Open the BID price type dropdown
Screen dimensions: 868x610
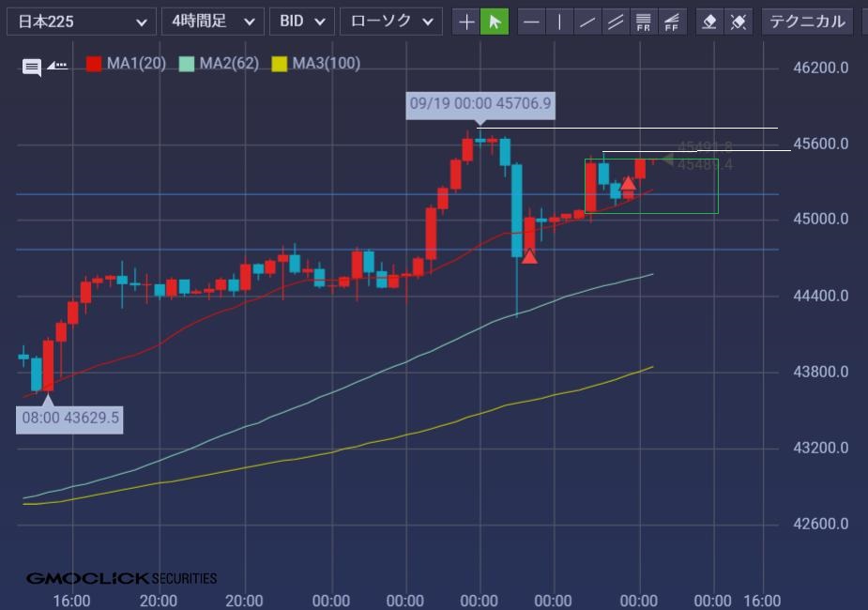[x=301, y=21]
